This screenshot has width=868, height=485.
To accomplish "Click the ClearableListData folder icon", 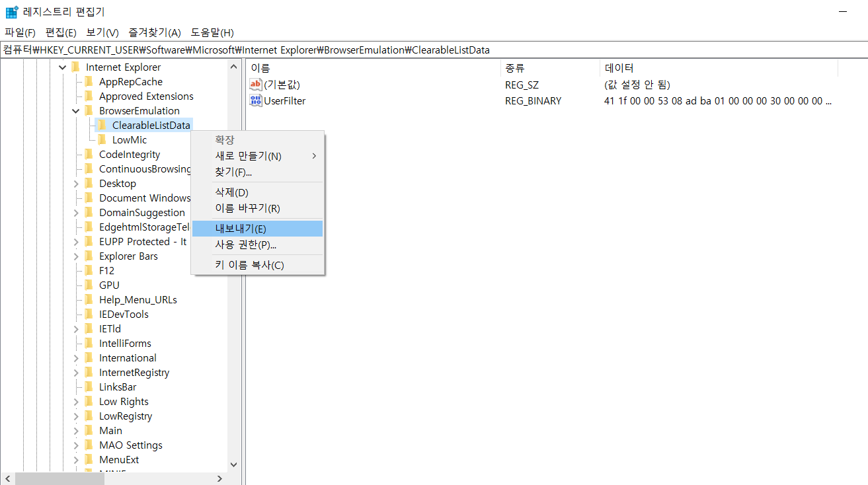I will [102, 125].
